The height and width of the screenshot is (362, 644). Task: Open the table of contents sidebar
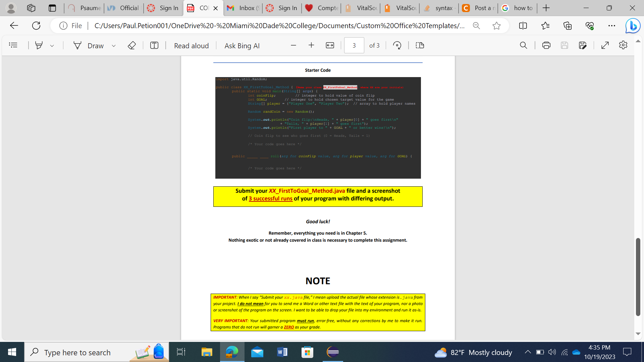tap(13, 45)
